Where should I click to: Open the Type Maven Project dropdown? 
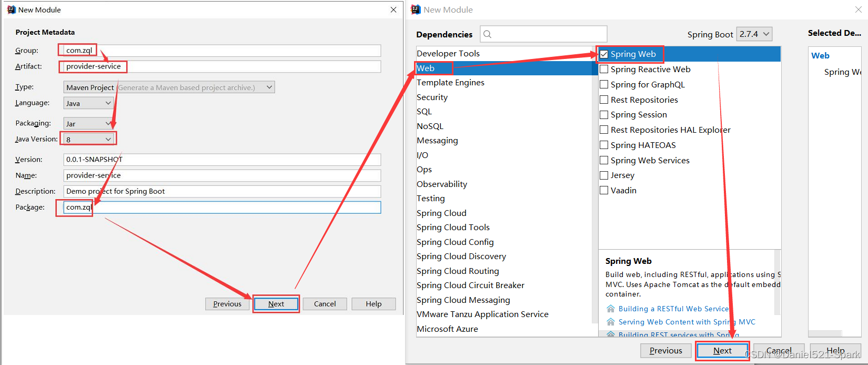(x=169, y=87)
